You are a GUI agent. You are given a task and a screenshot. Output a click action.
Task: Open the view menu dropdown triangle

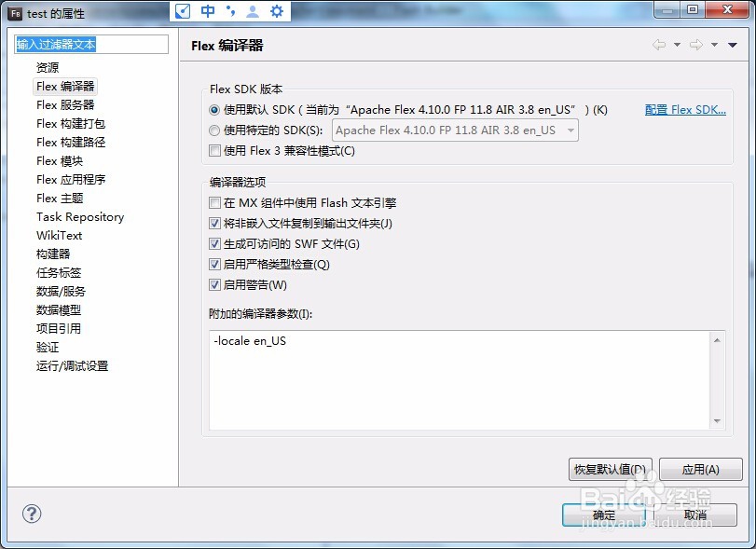click(733, 45)
